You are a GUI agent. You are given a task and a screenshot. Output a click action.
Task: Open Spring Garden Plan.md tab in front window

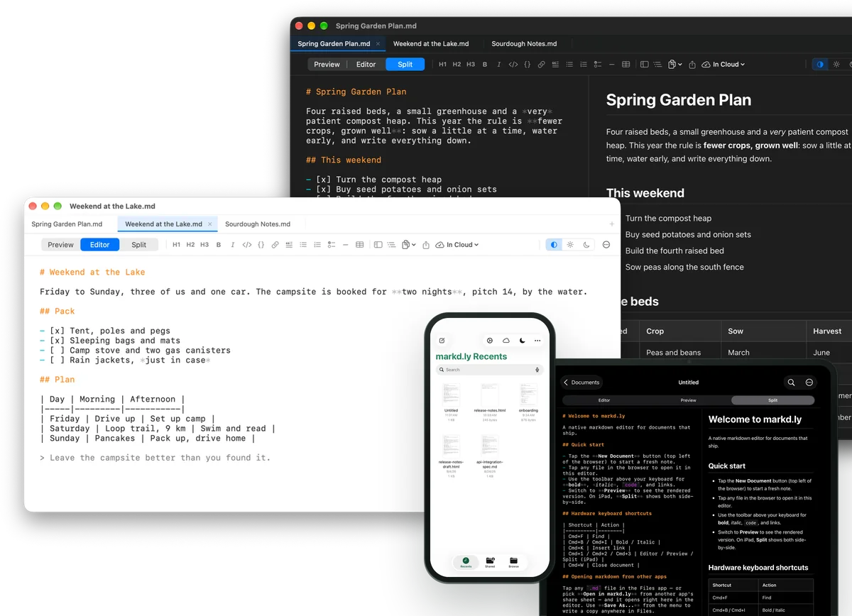67,224
